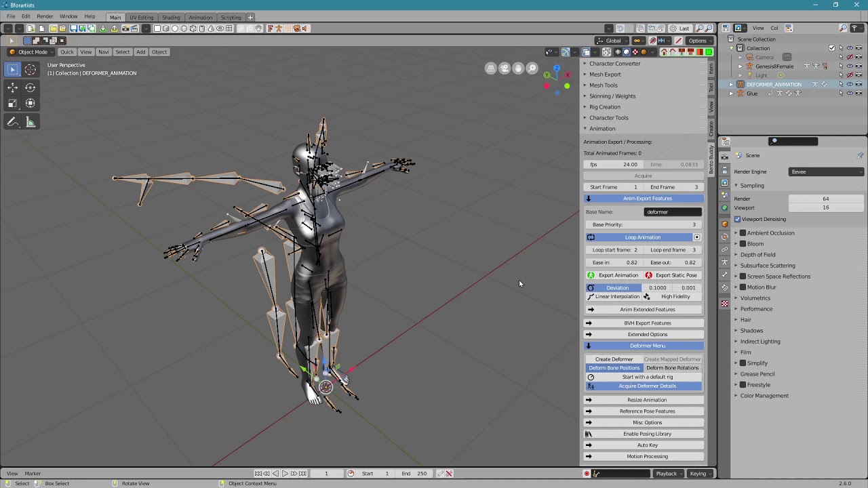Enable Simplify checkbox
Screen dimensions: 868x488
(743, 363)
